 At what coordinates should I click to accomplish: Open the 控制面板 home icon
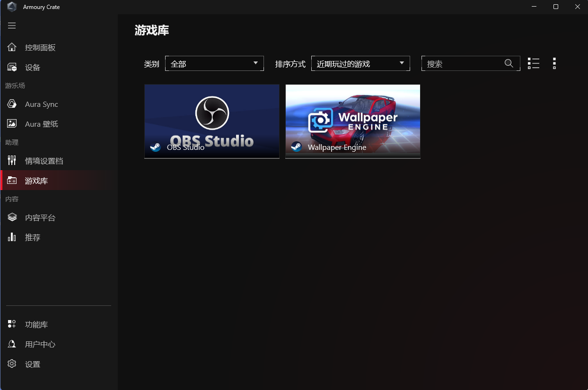12,47
